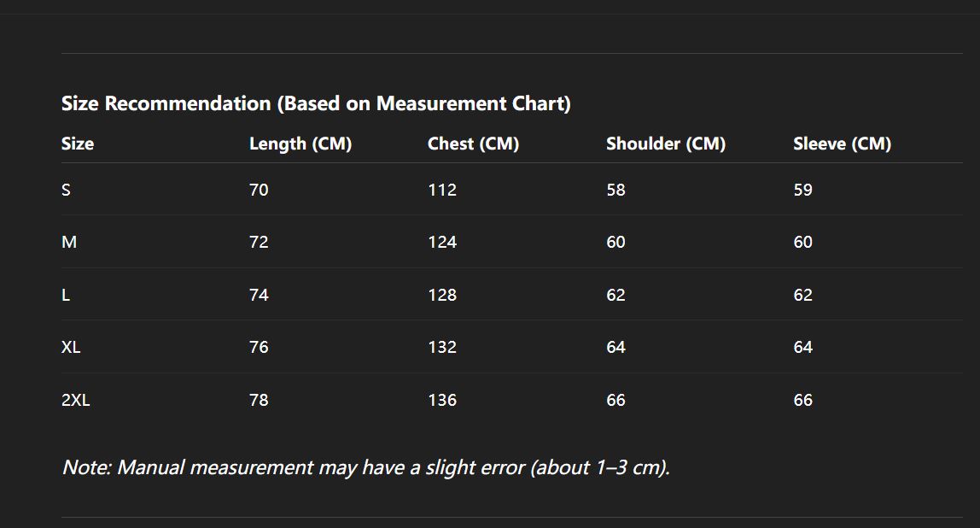This screenshot has height=528, width=980.
Task: Select the XL size row label
Action: pos(71,348)
